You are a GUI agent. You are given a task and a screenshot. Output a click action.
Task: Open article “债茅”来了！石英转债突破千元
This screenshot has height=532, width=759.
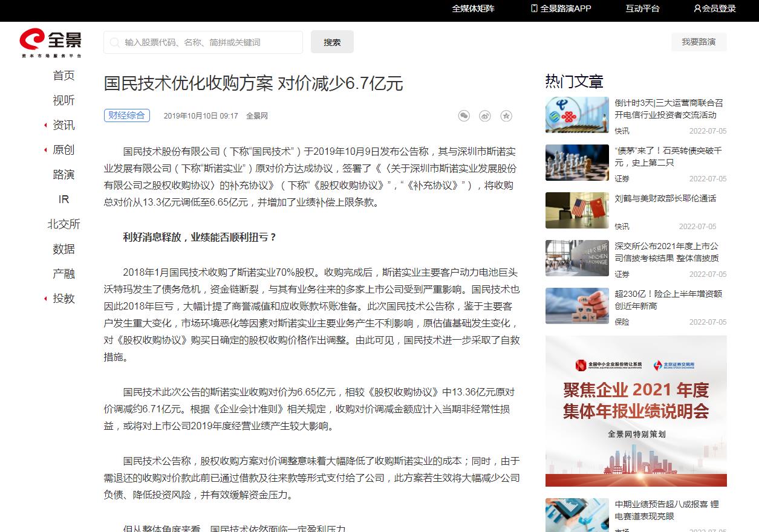pyautogui.click(x=668, y=157)
